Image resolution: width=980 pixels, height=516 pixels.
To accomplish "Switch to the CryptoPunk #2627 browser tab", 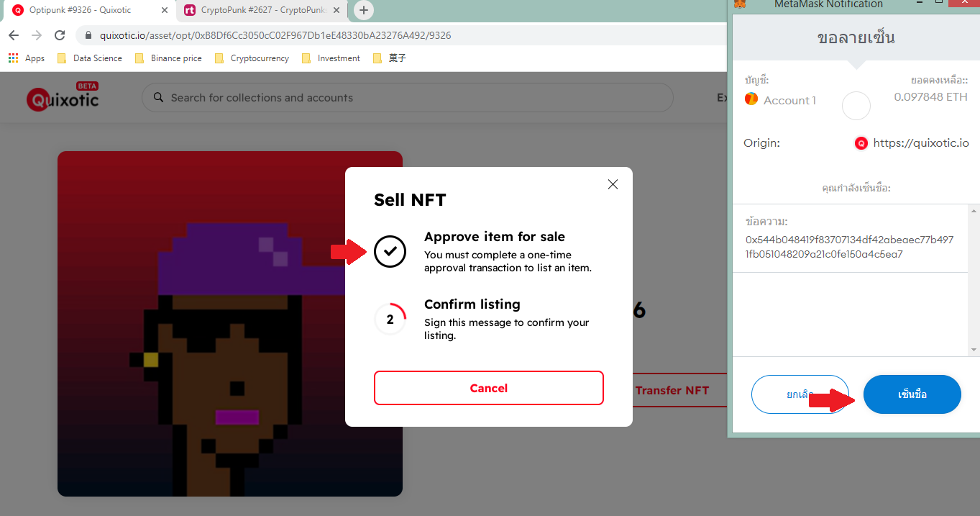I will (261, 10).
